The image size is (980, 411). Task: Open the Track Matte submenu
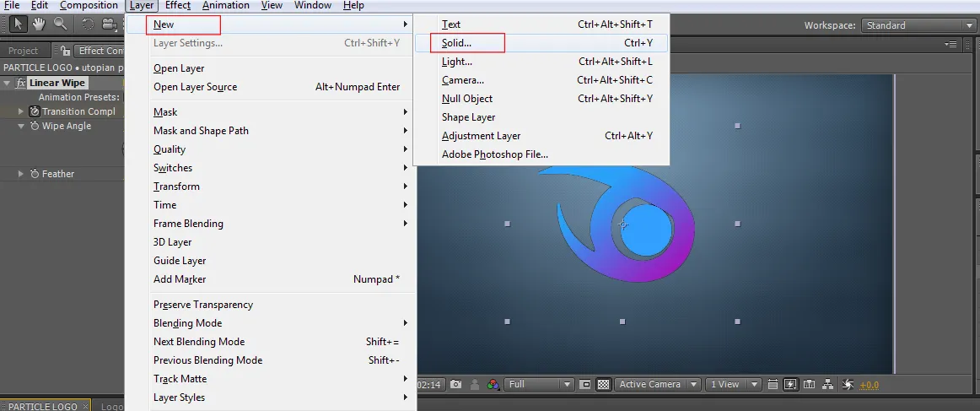[271, 378]
